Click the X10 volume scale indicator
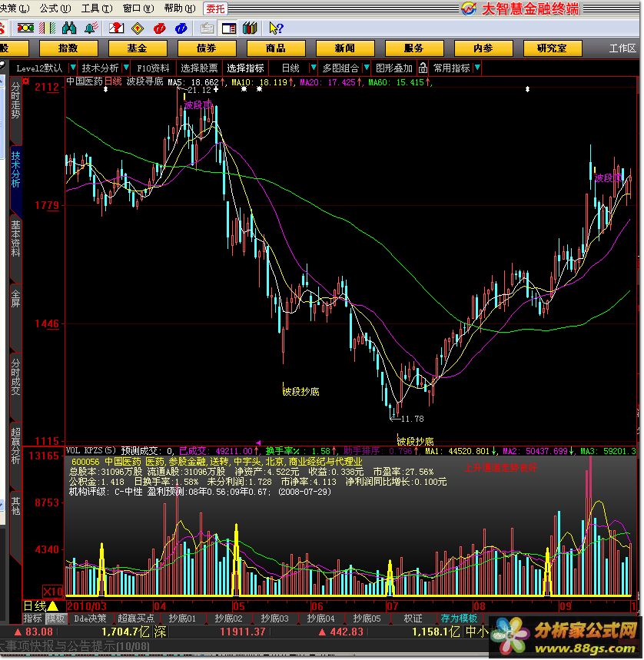Image resolution: width=644 pixels, height=660 pixels. click(x=52, y=592)
